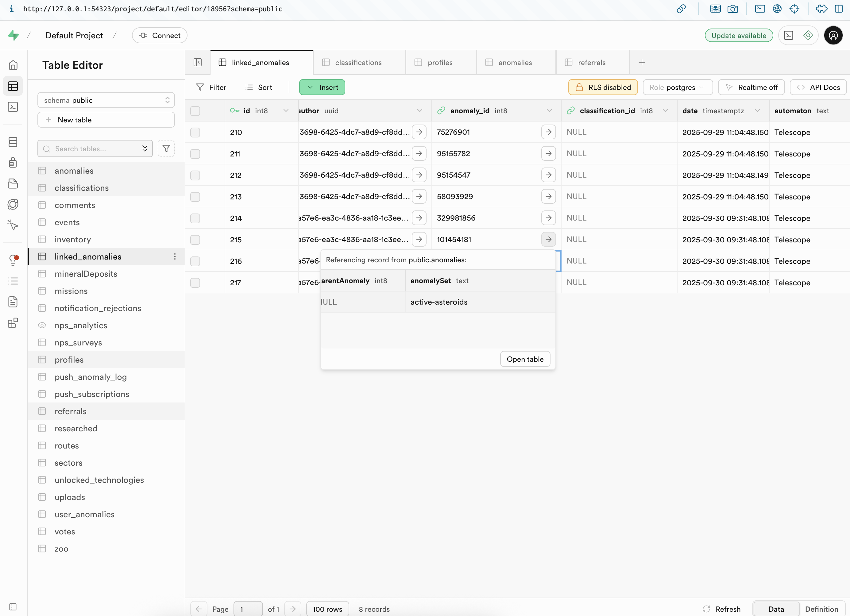Toggle the select-all rows header checkbox
Viewport: 850px width, 616px height.
click(x=195, y=111)
